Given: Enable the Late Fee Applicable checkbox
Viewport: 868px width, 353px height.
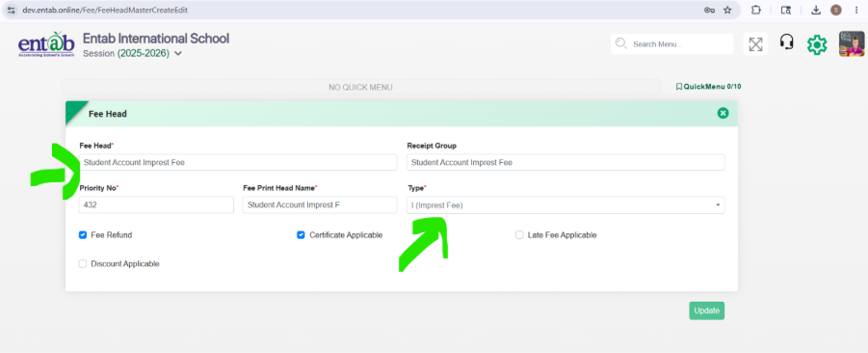Looking at the screenshot, I should pos(519,235).
